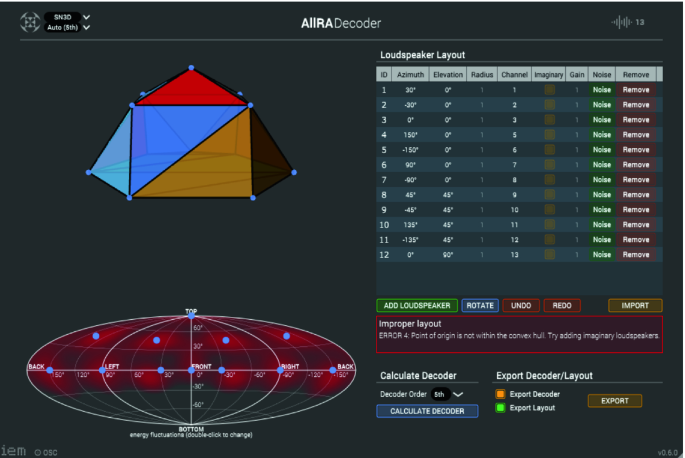
Task: Open the IEM logo link
Action: [13, 451]
